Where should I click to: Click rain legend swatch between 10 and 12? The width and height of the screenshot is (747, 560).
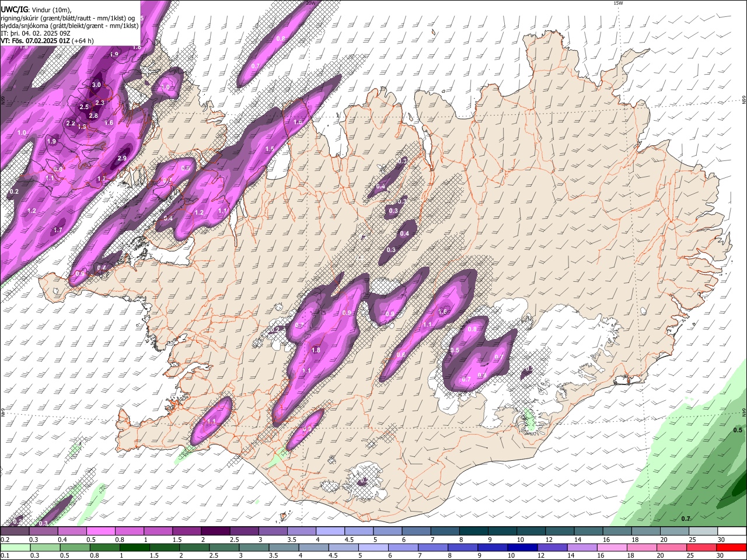[523, 547]
